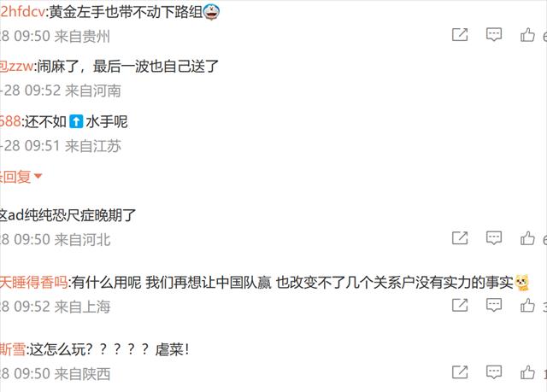
Task: Reply to the 这怎么玩 comment
Action: tap(494, 372)
